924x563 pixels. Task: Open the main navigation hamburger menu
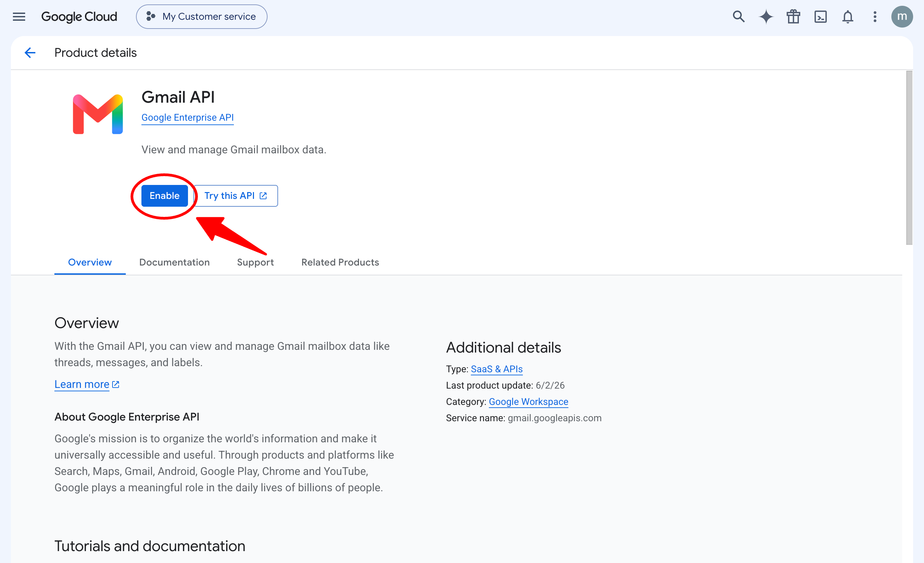(19, 17)
